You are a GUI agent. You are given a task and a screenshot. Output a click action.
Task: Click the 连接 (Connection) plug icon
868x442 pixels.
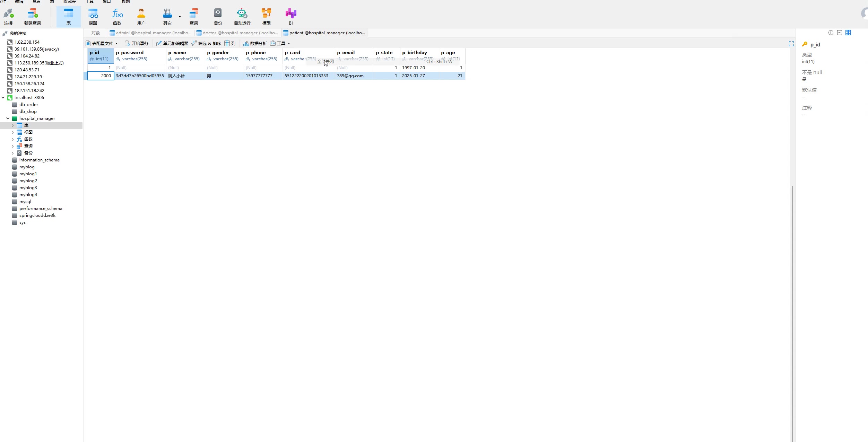point(8,16)
